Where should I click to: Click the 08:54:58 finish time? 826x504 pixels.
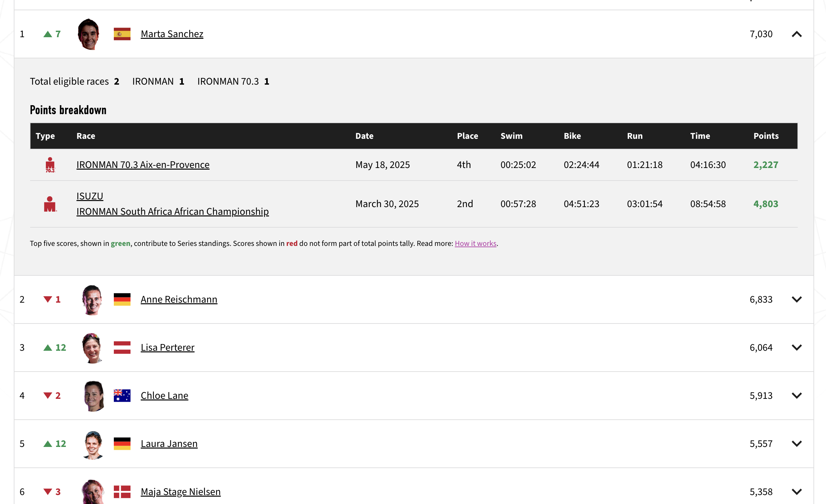708,204
